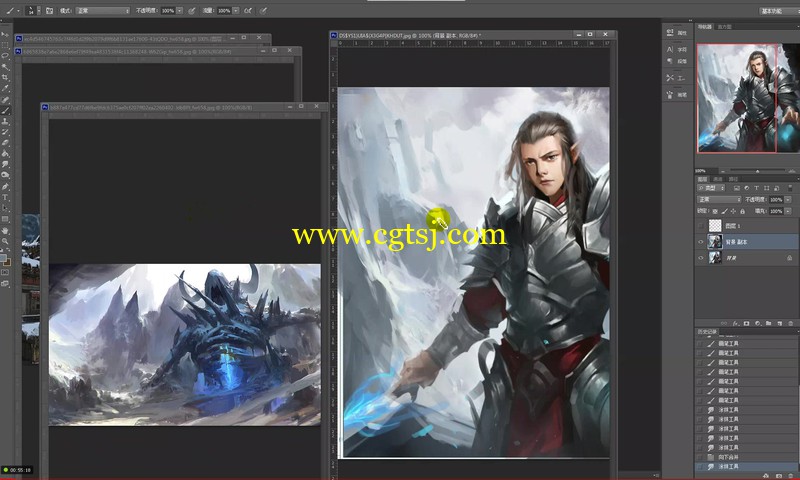Screen dimensions: 800x480
Task: Select the Eyedropper tool
Action: (x=5, y=88)
